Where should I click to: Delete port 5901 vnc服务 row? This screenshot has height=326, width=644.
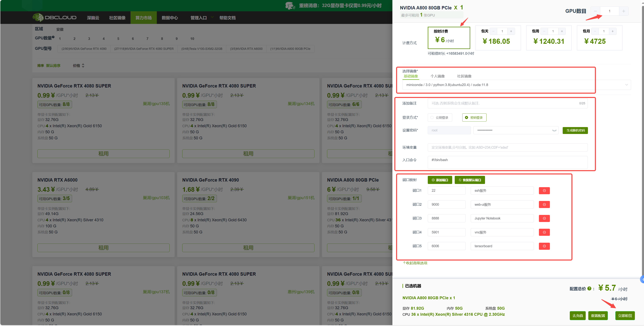coord(544,232)
